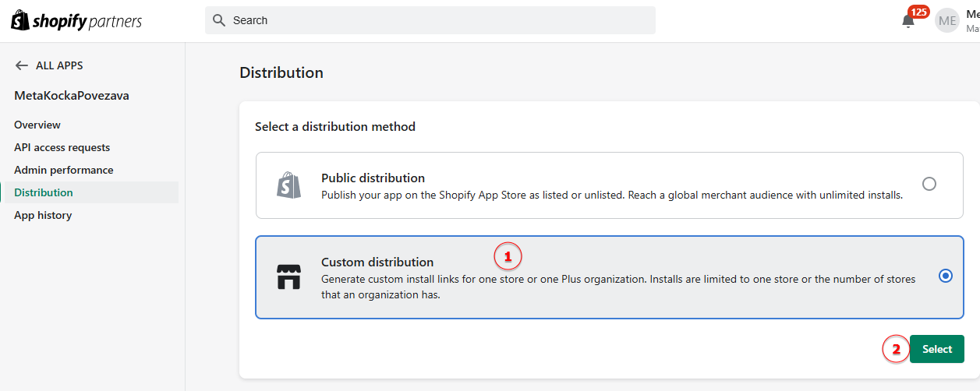Click the back arrow beside ALL APPS
Screen dimensions: 980x391
(22, 65)
